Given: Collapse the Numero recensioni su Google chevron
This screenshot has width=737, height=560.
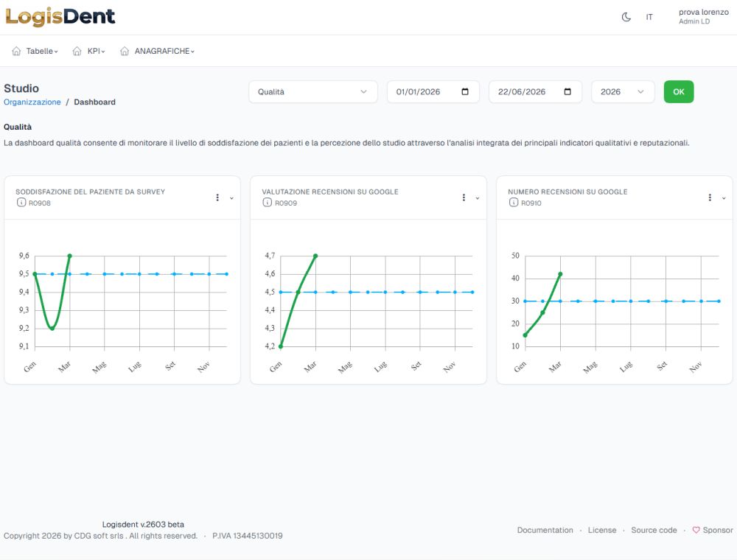Looking at the screenshot, I should (724, 198).
